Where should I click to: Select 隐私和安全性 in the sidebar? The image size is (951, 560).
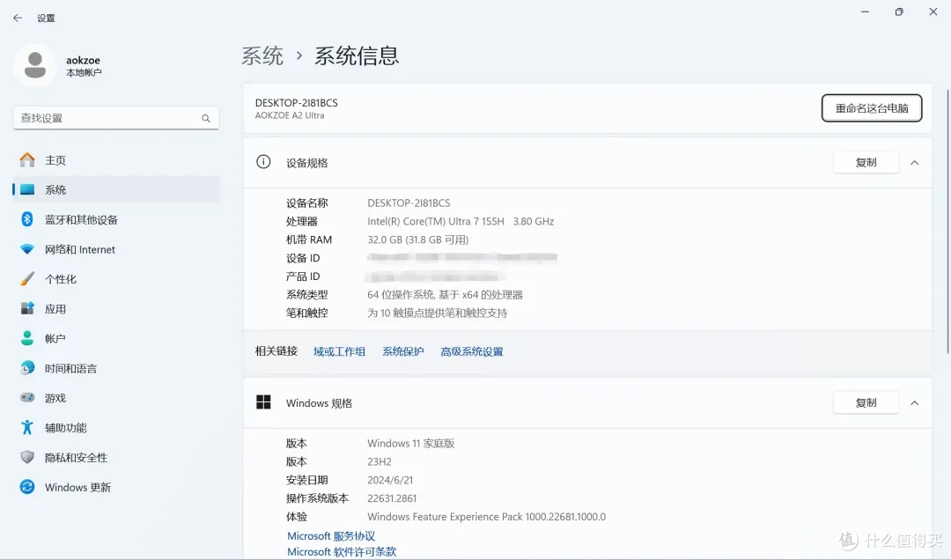pyautogui.click(x=116, y=458)
